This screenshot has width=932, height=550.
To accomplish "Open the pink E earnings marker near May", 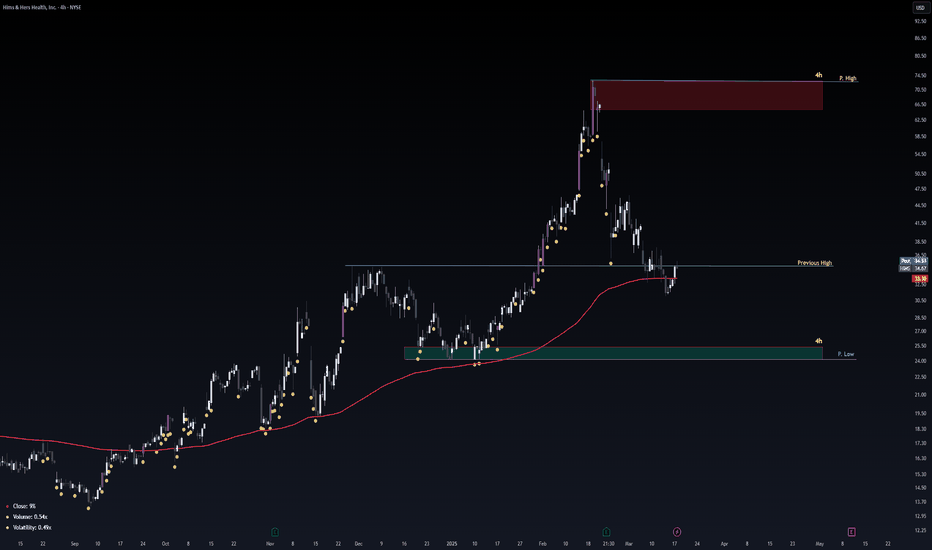I will (x=851, y=532).
